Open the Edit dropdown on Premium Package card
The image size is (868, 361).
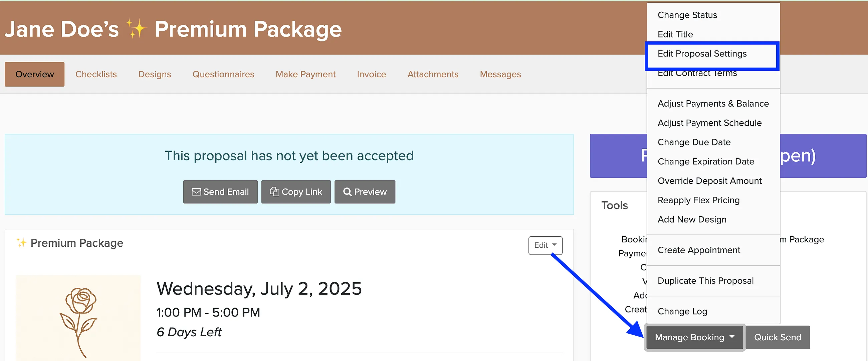tap(545, 245)
